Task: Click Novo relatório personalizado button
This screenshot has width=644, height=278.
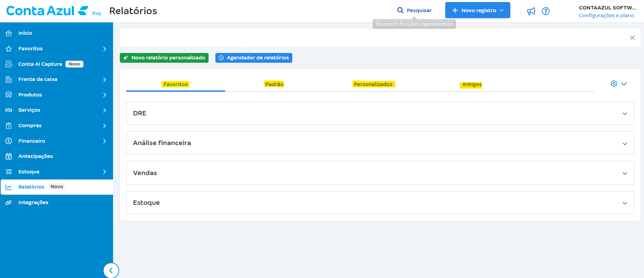Action: click(164, 58)
